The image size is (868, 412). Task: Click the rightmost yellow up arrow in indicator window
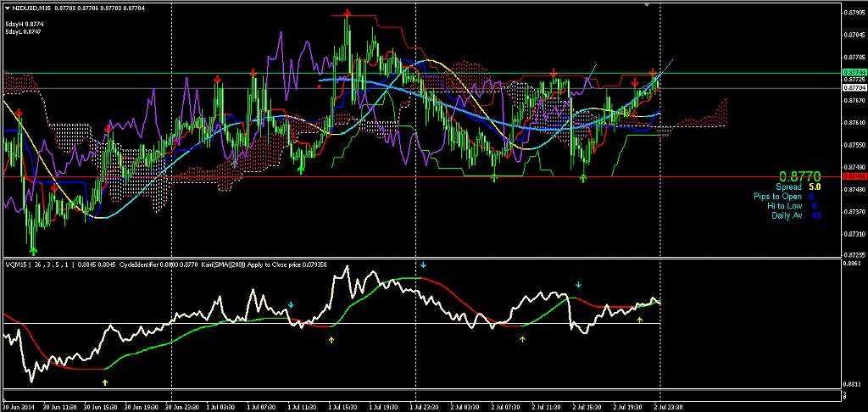[x=640, y=320]
